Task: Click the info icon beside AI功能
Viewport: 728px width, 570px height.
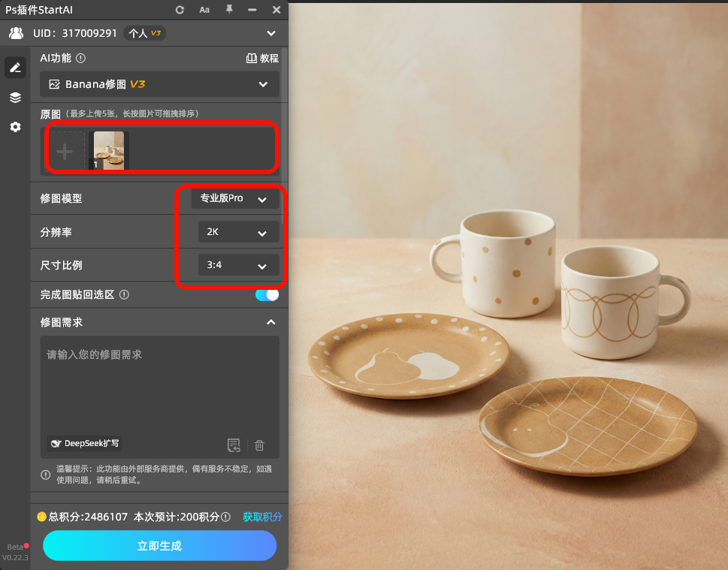Action: (80, 58)
